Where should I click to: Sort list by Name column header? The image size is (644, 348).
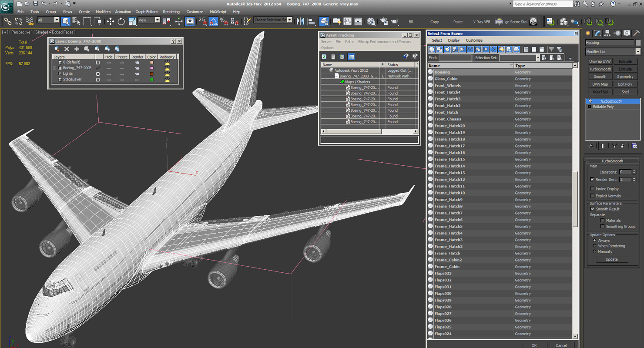coord(470,65)
